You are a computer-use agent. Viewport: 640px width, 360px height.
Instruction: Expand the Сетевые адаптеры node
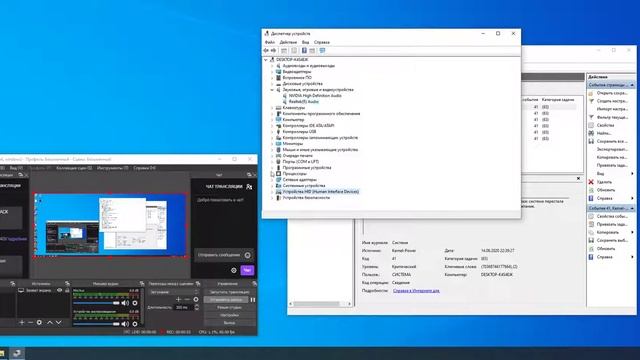(272, 180)
